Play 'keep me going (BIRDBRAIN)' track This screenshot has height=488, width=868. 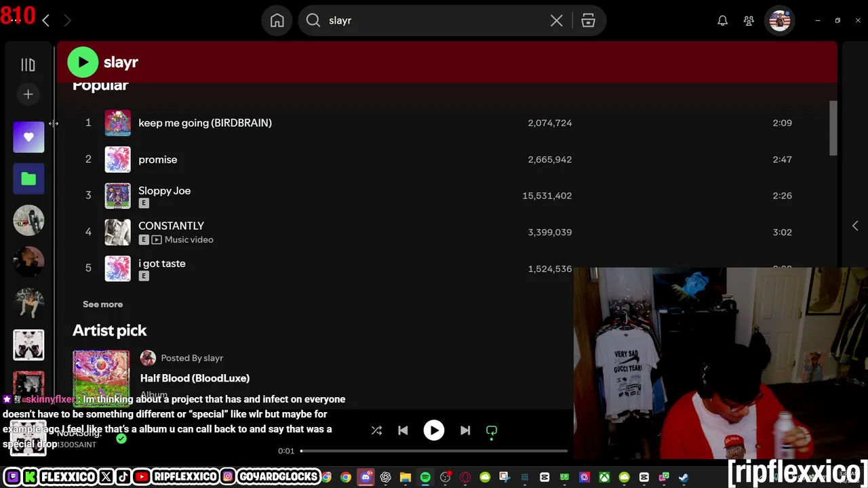point(205,123)
